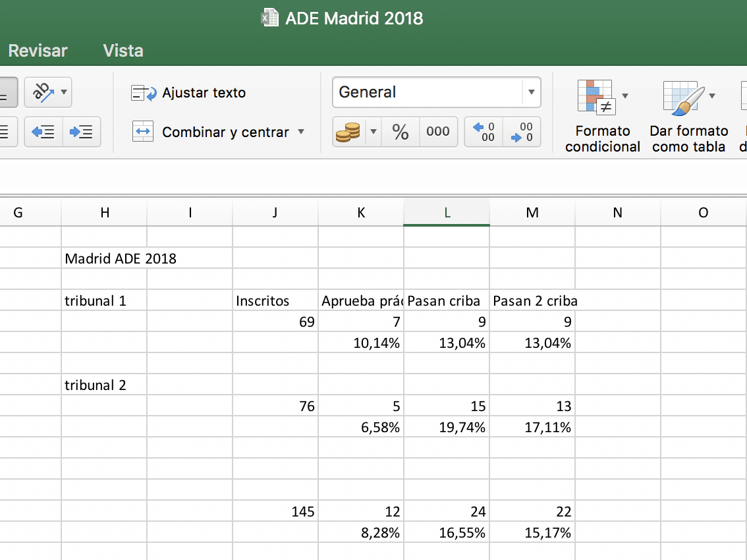Click the thousands separator 000 icon

tap(437, 132)
